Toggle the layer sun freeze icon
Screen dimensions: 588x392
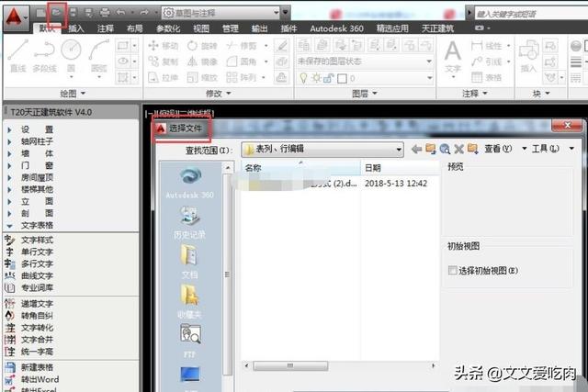click(x=316, y=78)
